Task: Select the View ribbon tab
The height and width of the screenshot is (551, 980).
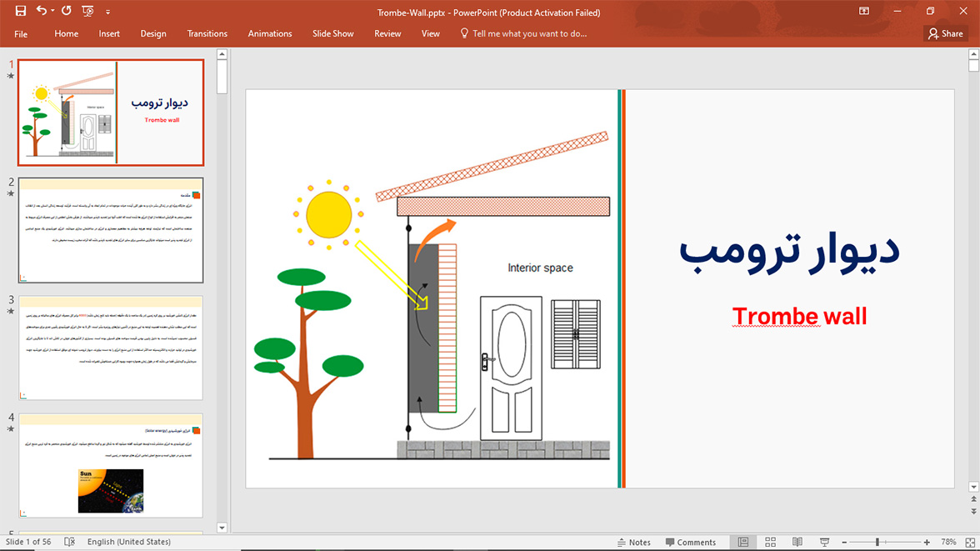Action: coord(431,34)
